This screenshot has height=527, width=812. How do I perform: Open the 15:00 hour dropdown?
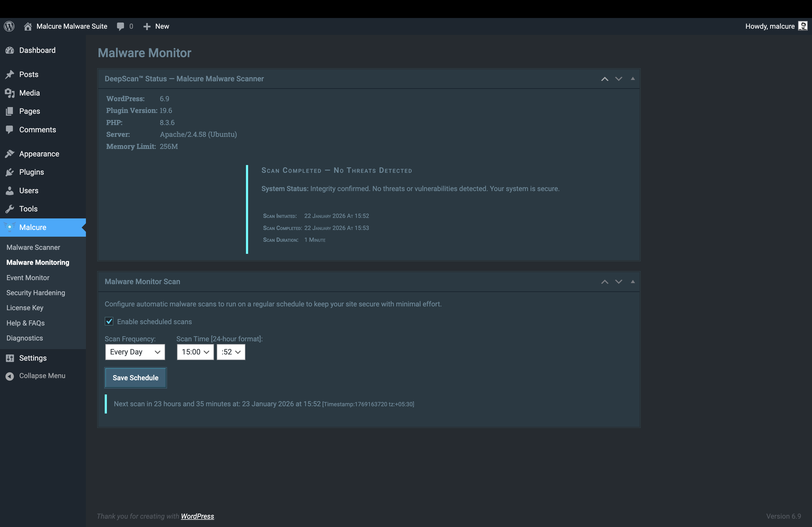coord(195,352)
